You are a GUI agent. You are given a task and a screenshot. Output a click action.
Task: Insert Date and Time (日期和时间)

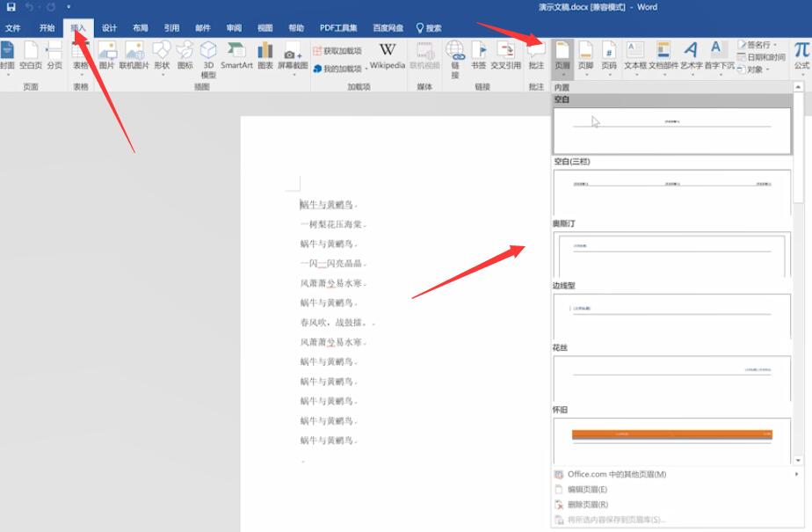pos(761,57)
